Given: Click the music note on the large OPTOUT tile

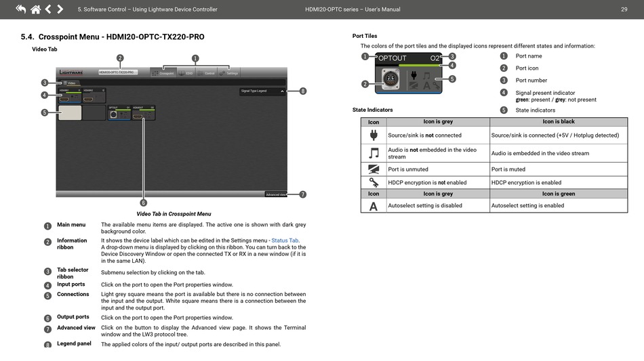Looking at the screenshot, I should (426, 75).
